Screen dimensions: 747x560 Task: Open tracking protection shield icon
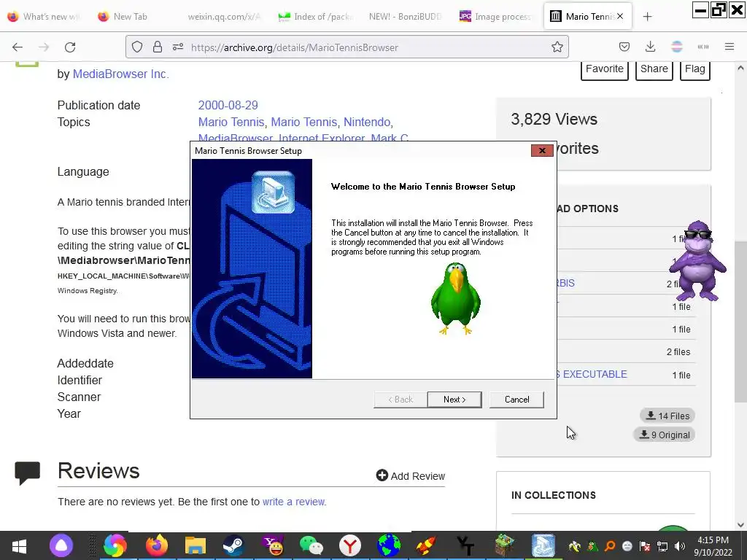(137, 47)
